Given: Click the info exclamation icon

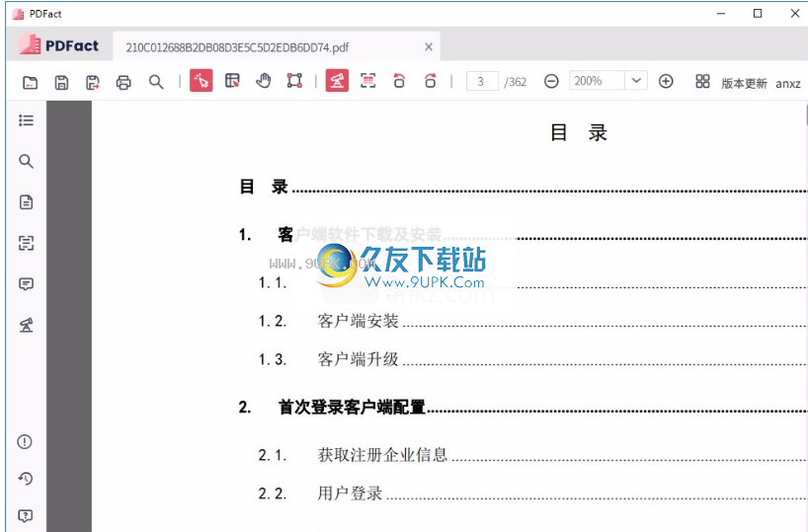Looking at the screenshot, I should click(25, 442).
